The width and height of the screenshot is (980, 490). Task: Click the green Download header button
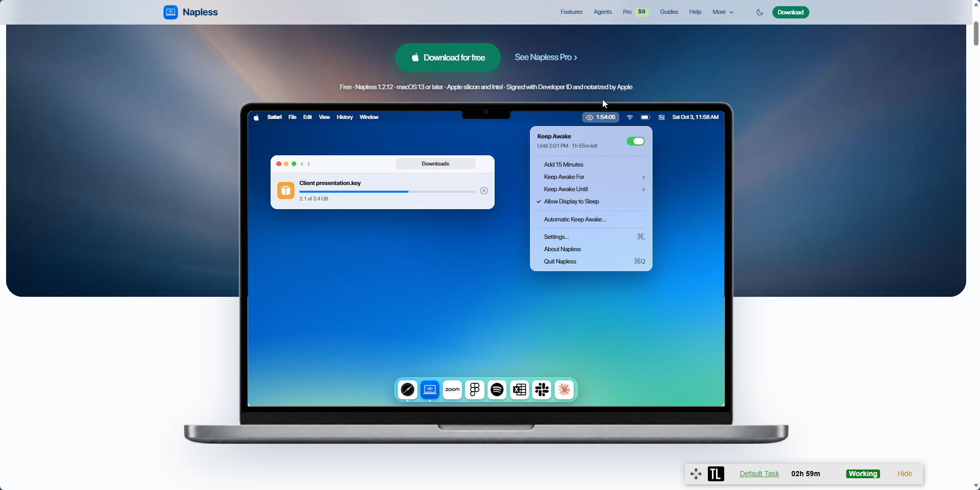pos(790,12)
